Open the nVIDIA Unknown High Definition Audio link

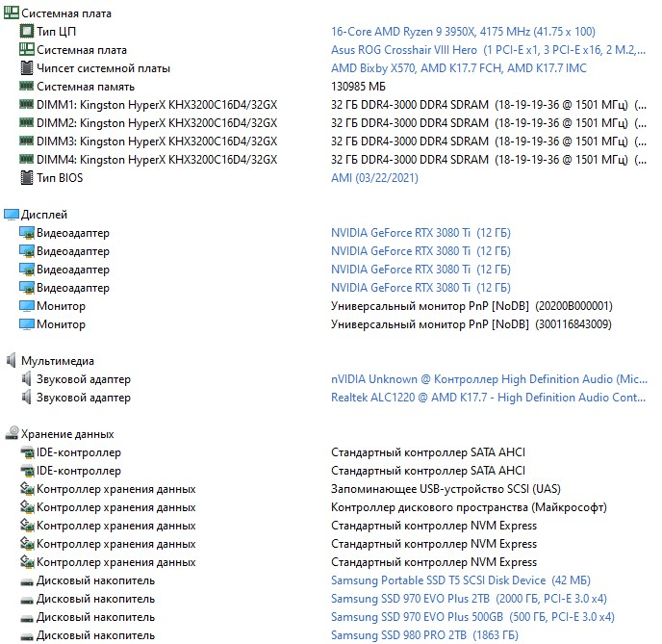(x=489, y=379)
